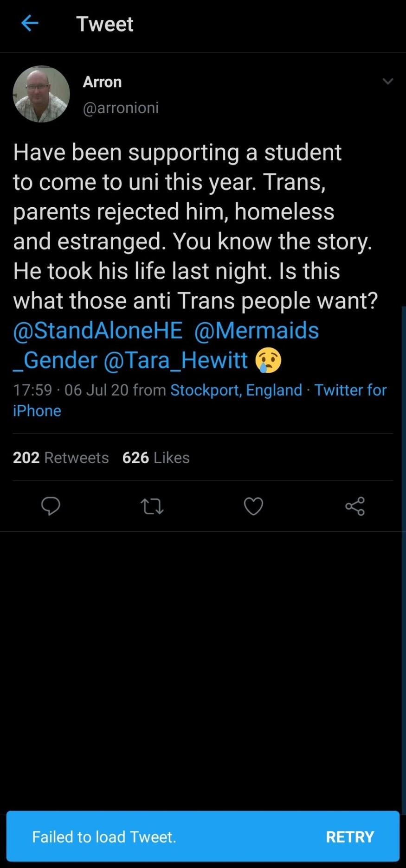
Task: Open the @StandAloneHE mention
Action: pyautogui.click(x=98, y=331)
